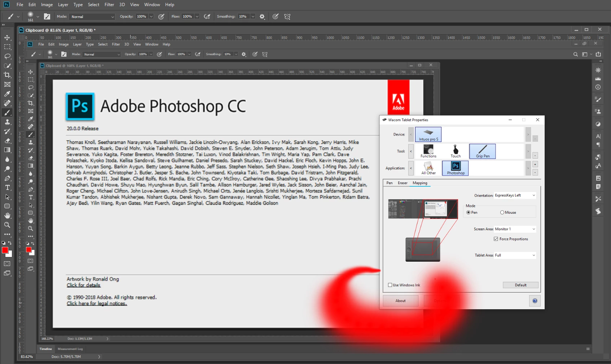Screen dimensions: 611x364
Task: Enable the Use Windows Ink checkbox
Action: click(390, 285)
